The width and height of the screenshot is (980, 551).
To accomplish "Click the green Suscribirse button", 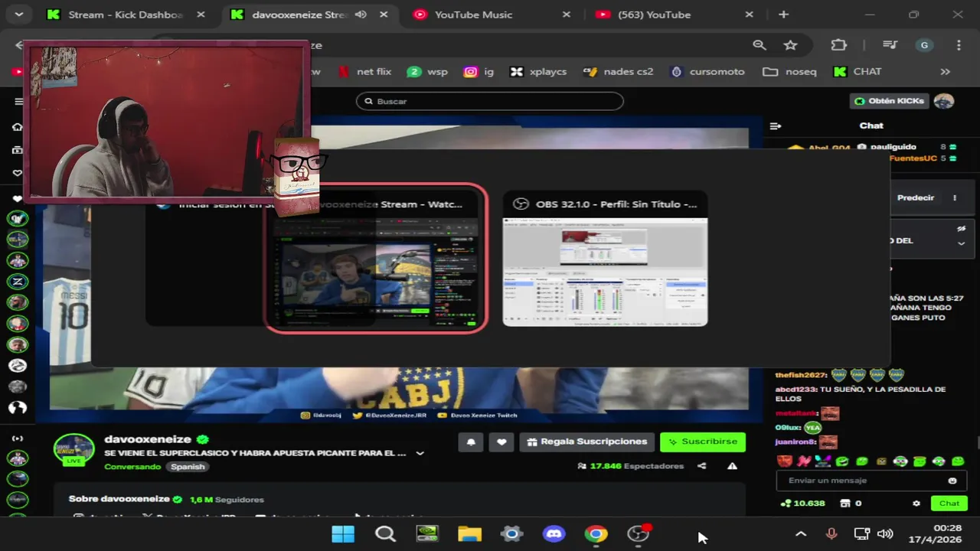I will 703,442.
